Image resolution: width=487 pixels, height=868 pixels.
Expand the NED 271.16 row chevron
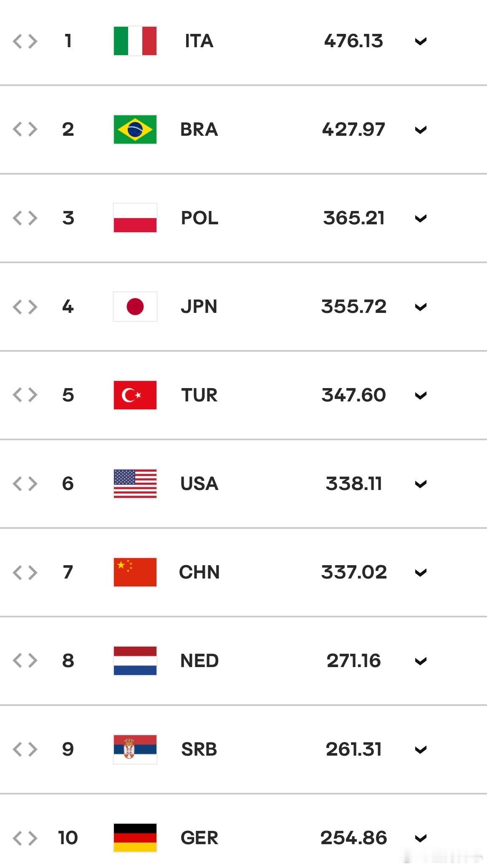[421, 661]
